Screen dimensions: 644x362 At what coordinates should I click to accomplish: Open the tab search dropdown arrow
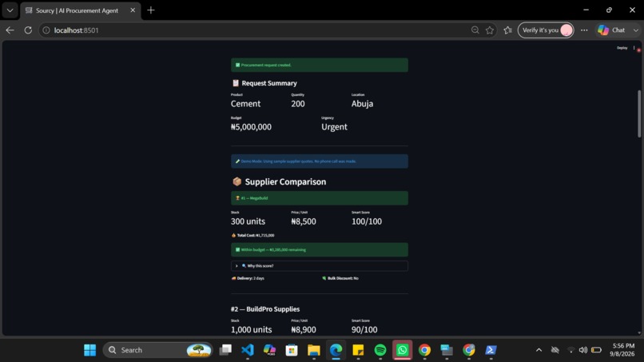pyautogui.click(x=10, y=10)
